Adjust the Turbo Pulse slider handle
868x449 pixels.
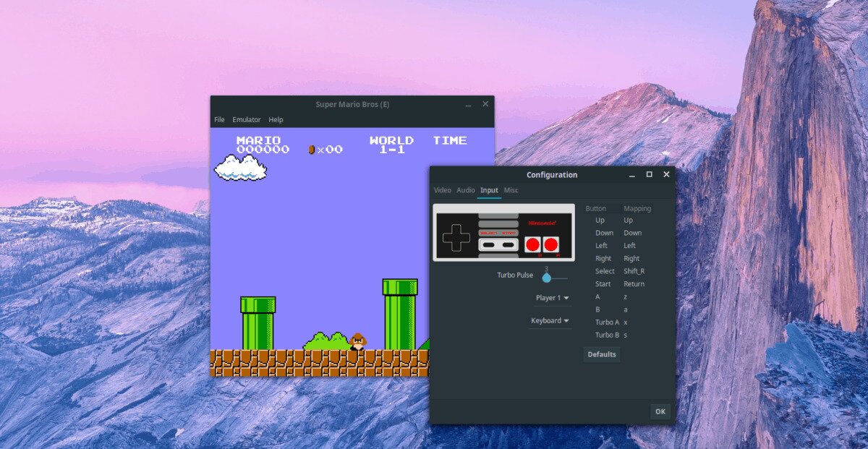[547, 278]
